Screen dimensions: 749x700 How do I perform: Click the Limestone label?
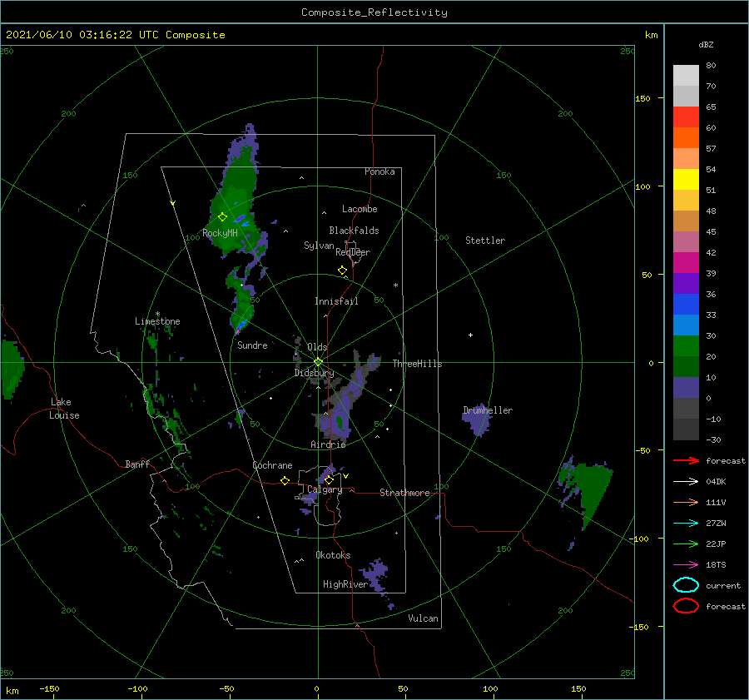pos(157,321)
